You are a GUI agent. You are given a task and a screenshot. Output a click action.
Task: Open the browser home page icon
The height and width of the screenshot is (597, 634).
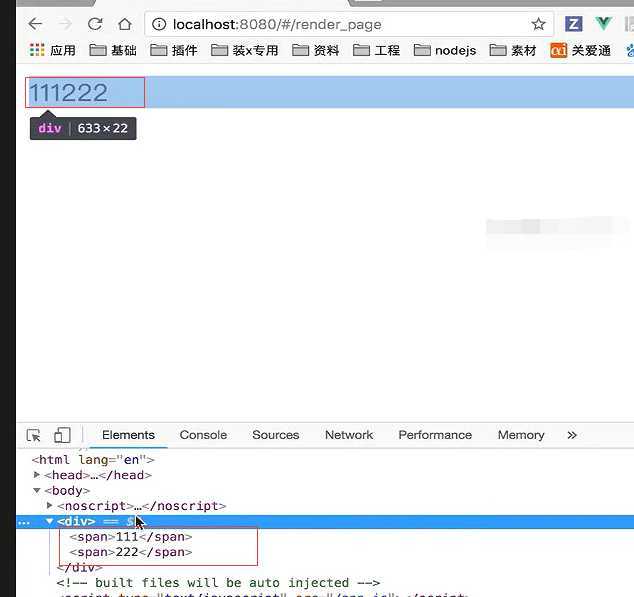125,24
